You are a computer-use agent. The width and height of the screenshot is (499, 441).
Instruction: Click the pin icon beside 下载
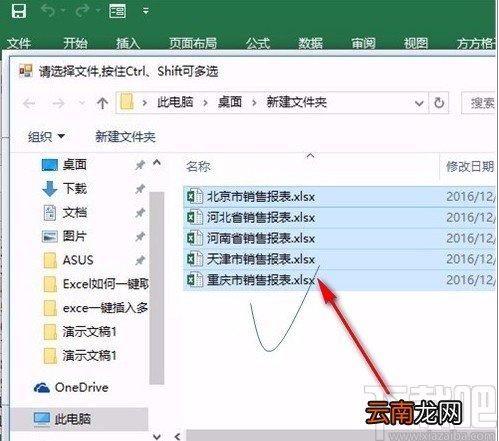pos(140,189)
